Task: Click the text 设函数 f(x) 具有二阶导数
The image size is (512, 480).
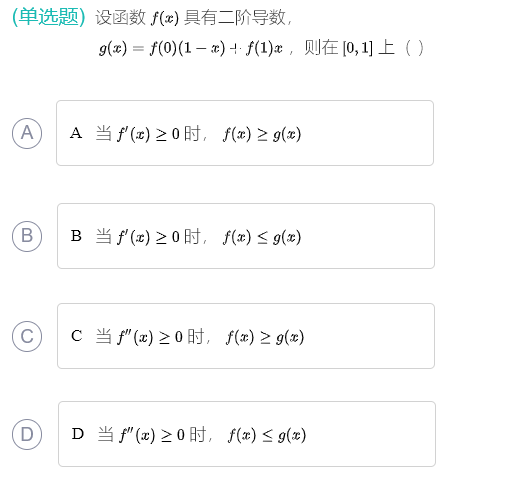Action: tap(194, 17)
